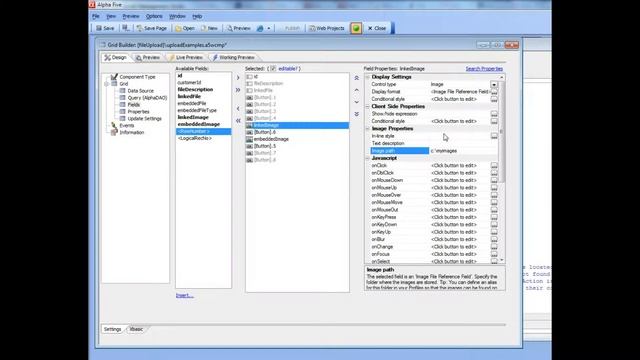Click edit button for onClick event

click(x=494, y=166)
